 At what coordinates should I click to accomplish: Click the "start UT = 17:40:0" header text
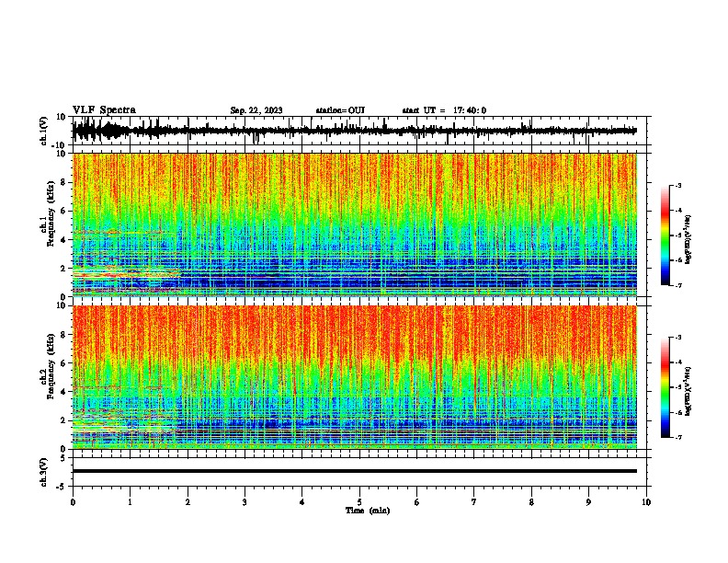pos(444,110)
